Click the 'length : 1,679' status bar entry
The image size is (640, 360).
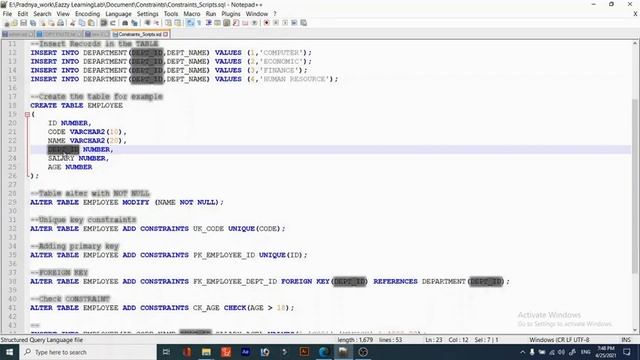click(355, 340)
